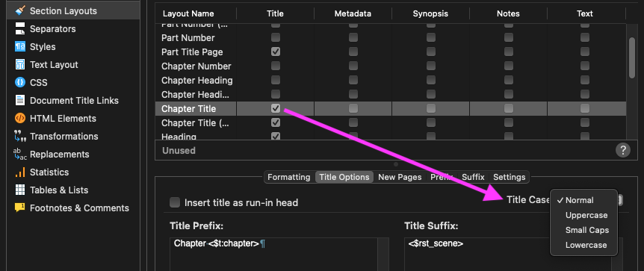Open the Footnotes & Comments icon
This screenshot has height=271, width=644.
pyautogui.click(x=19, y=208)
